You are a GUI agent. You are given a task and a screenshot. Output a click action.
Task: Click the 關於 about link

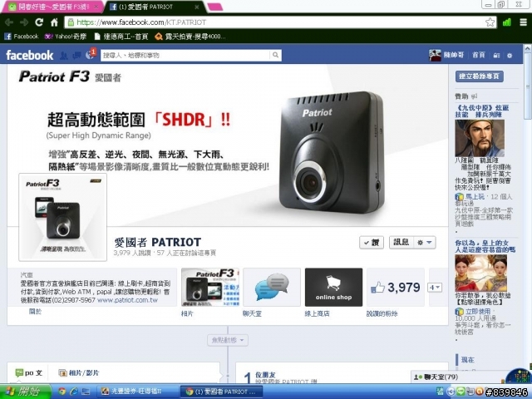[35, 311]
